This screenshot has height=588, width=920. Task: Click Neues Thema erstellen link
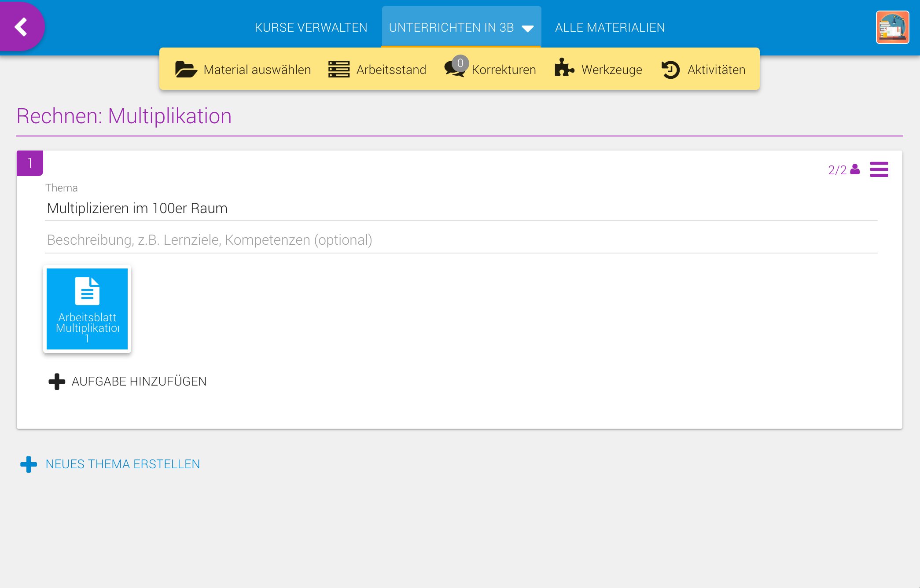[123, 464]
